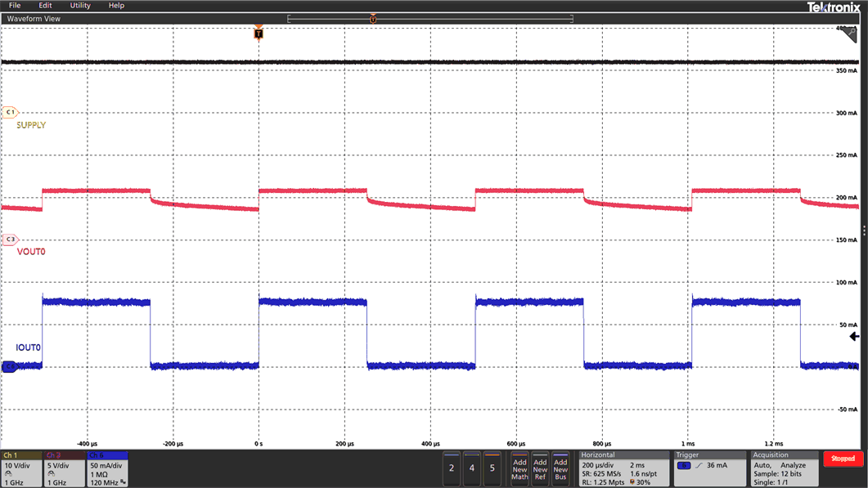
Task: Enable channel 5 display
Action: pos(491,468)
